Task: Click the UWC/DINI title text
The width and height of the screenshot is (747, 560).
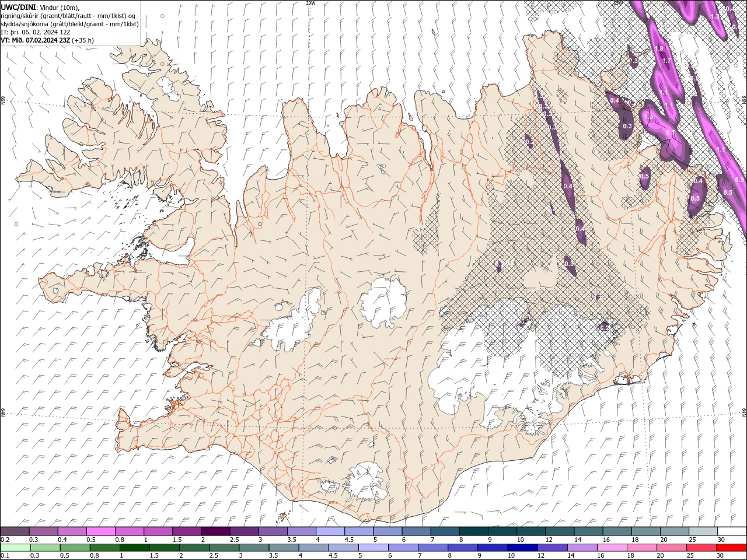Action: coord(19,7)
